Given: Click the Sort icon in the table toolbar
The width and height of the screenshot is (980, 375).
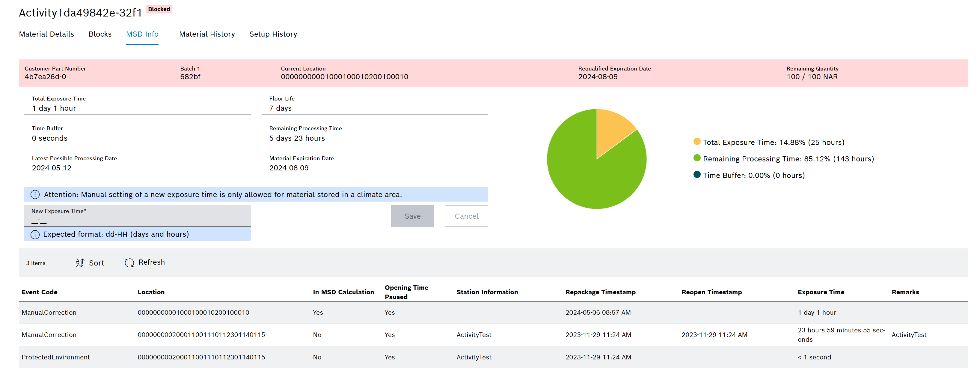Looking at the screenshot, I should tap(80, 263).
